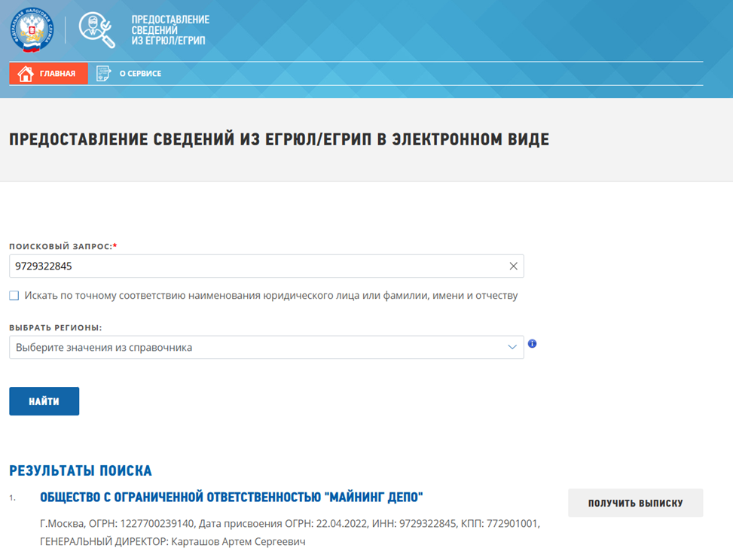Click the magnifier service logo icon
Image resolution: width=733 pixels, height=560 pixels.
96,30
